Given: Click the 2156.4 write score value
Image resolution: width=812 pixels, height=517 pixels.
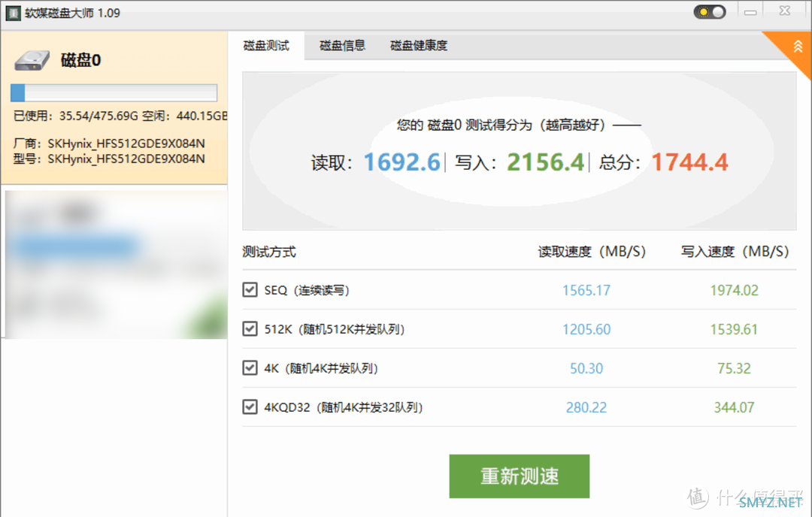Looking at the screenshot, I should 545,162.
